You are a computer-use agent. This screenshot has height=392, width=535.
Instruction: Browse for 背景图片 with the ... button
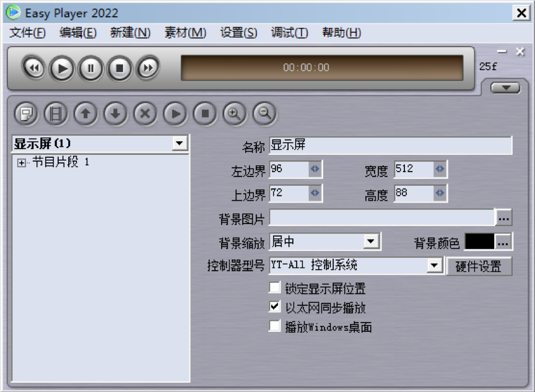(503, 217)
